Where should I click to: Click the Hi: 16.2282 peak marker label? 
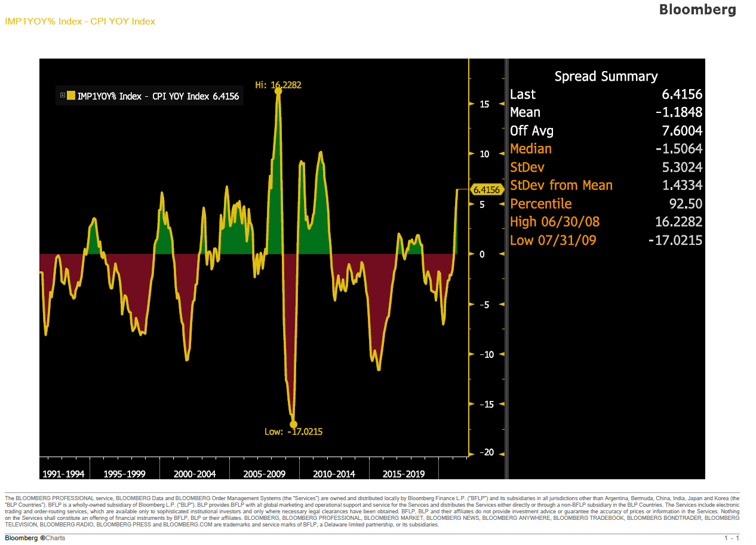(278, 85)
